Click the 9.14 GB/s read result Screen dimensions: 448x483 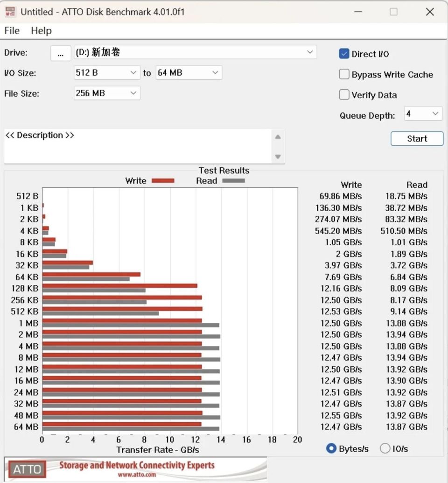click(409, 312)
